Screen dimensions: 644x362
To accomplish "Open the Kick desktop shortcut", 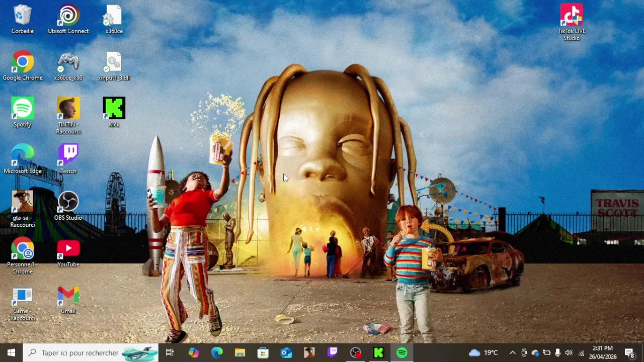I will tap(114, 113).
